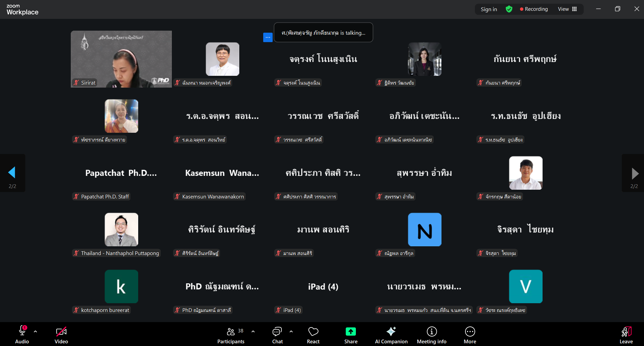
Task: Go to the previous gallery page with left arrow
Action: tap(12, 172)
